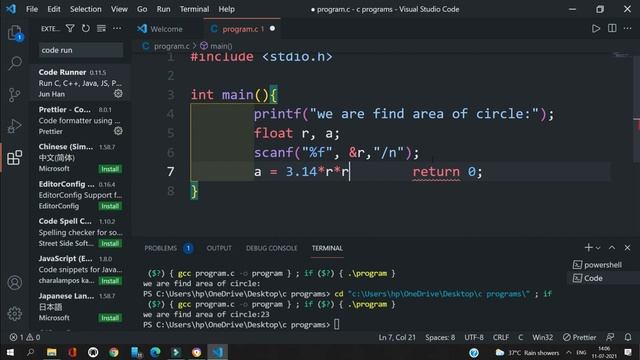Open editor more actions menu
640x360 pixels.
click(628, 28)
